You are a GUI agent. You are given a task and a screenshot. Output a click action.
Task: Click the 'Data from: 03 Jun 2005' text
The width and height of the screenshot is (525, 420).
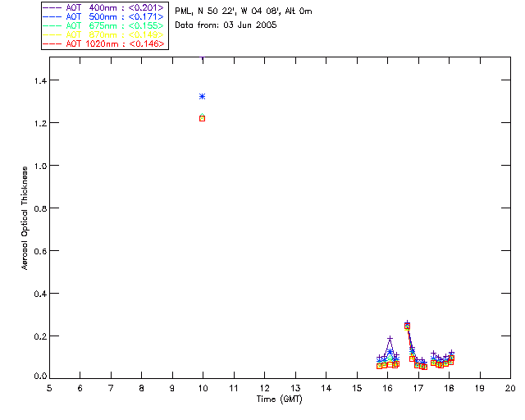coord(226,25)
